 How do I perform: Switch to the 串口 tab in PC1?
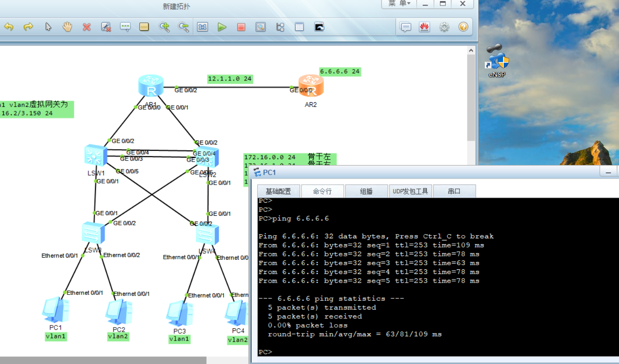point(454,191)
